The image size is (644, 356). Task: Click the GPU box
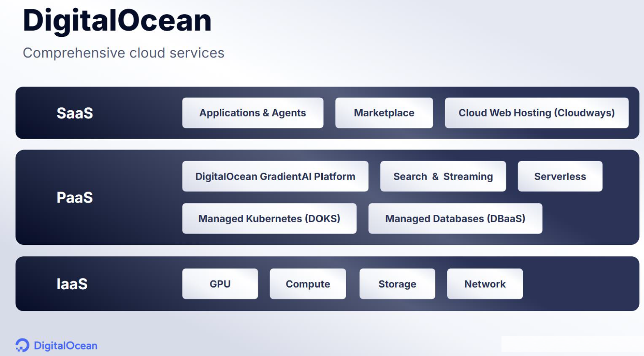(220, 284)
